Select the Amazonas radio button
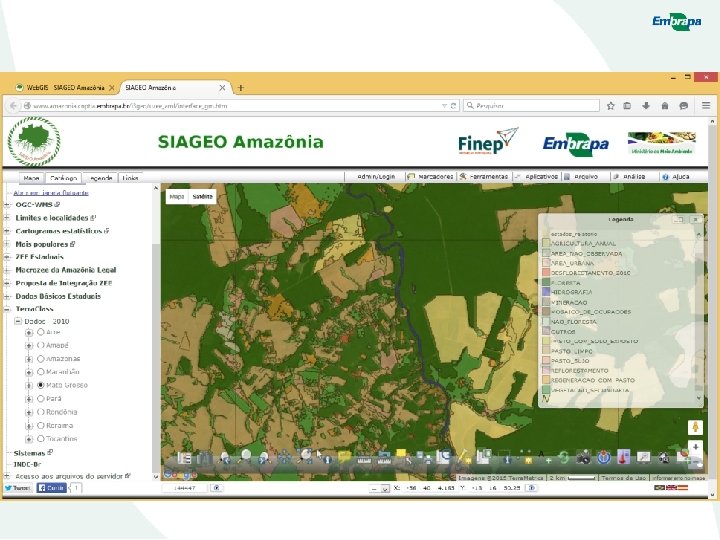The height and width of the screenshot is (540, 720). (x=40, y=358)
